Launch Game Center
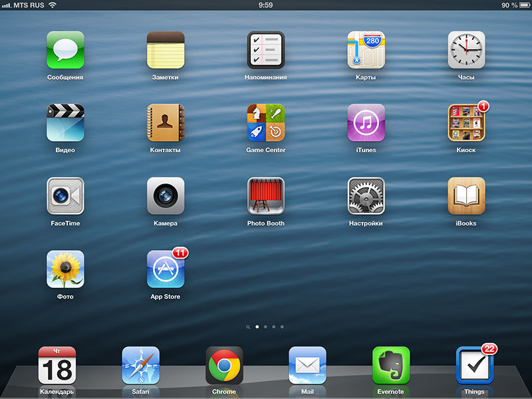The image size is (532, 399). 266,123
